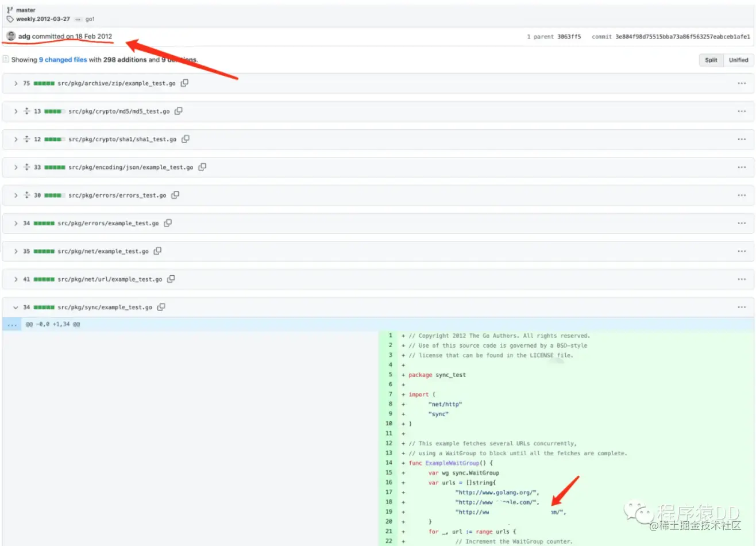Copy path of encoding/json/example_test.go
The image size is (756, 546).
202,167
